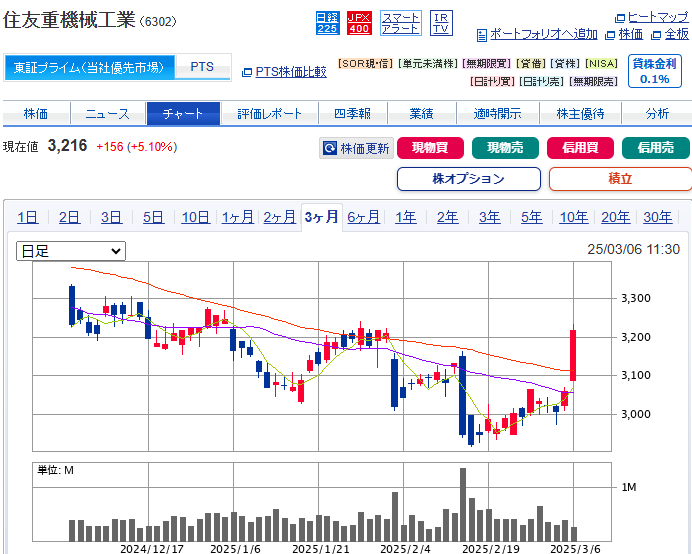
Task: Click the [NISA] tag
Action: [601, 64]
